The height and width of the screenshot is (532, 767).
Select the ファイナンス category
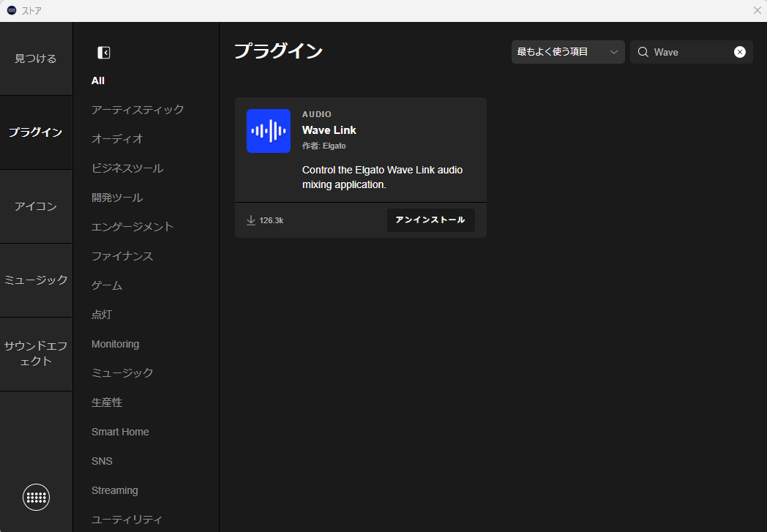(122, 256)
